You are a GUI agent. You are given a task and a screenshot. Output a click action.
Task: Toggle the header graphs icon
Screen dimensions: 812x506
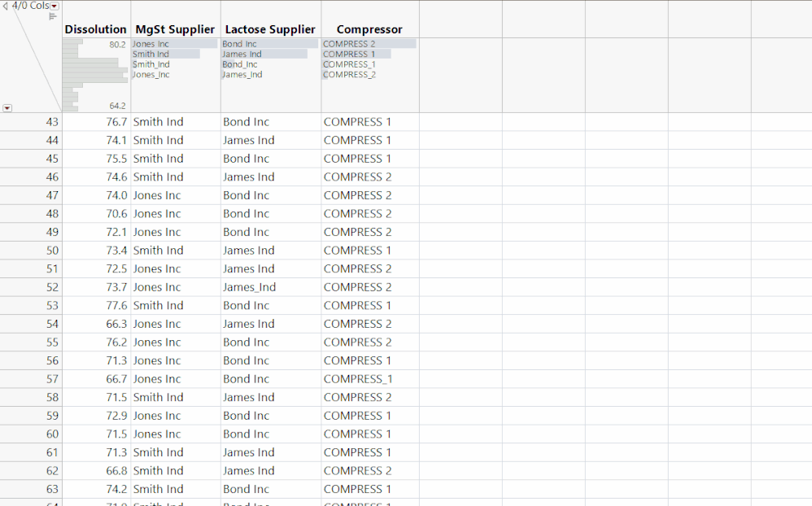coord(52,16)
